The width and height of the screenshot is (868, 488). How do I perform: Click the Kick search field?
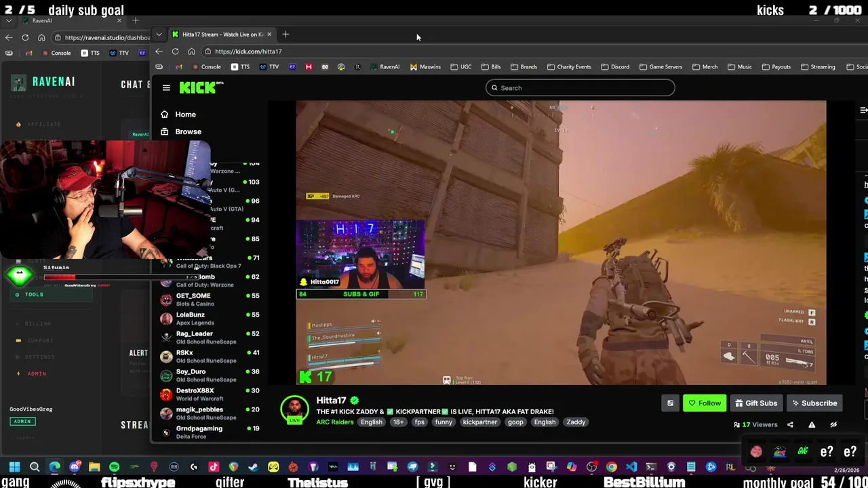click(x=580, y=87)
